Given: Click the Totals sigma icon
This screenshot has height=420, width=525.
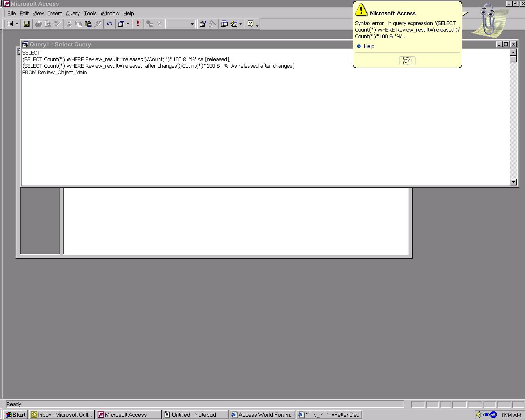Looking at the screenshot, I should pos(159,24).
